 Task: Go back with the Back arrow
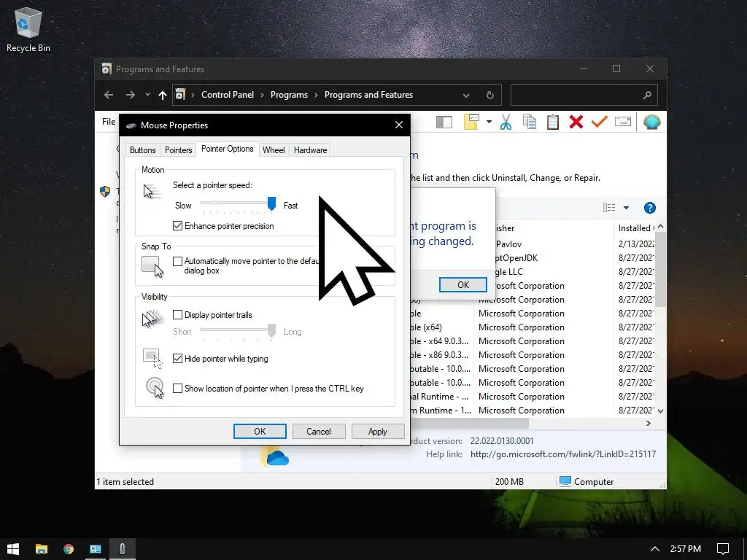109,95
